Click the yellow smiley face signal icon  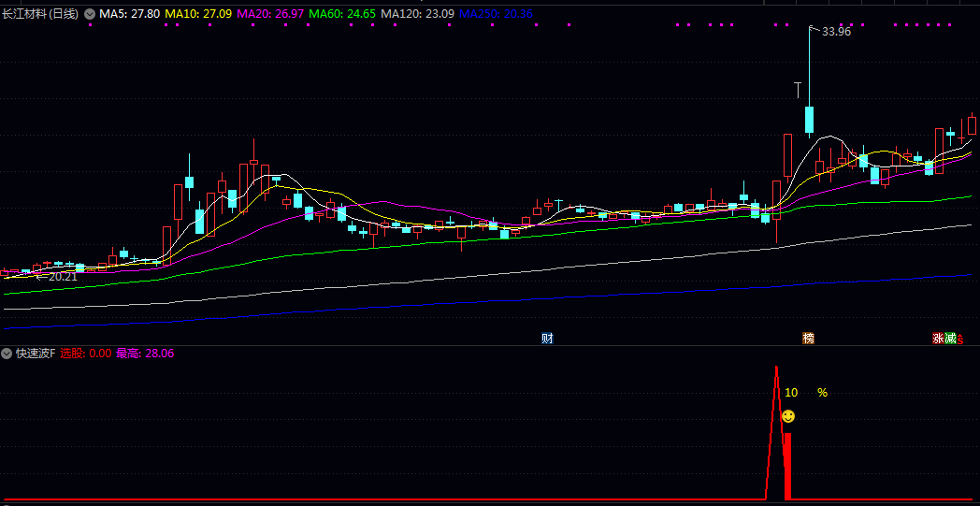coord(788,416)
